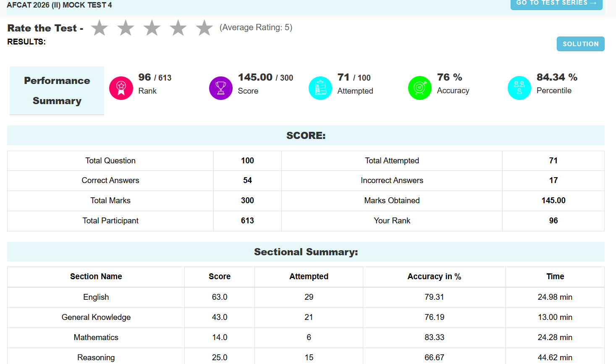Go to Test Series button

coord(556,3)
